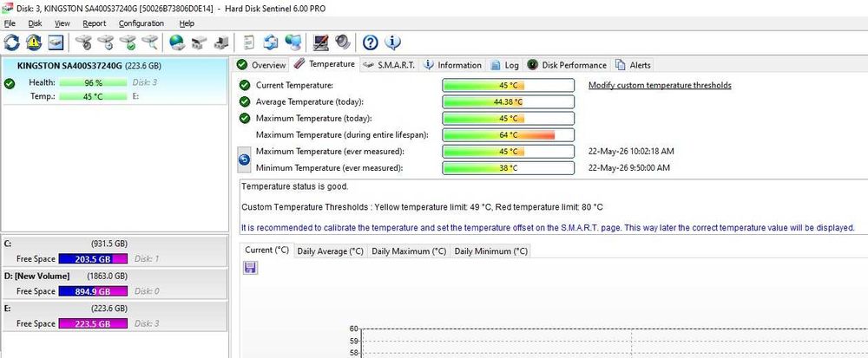868x358 pixels.
Task: Click the hard disk panel icon in toolbar
Action: [x=56, y=42]
